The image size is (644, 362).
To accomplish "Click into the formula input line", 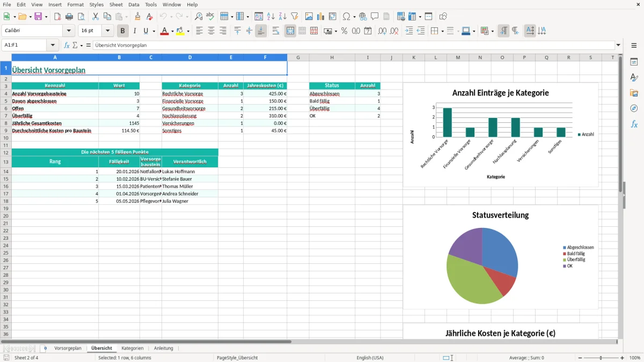I will click(x=354, y=45).
